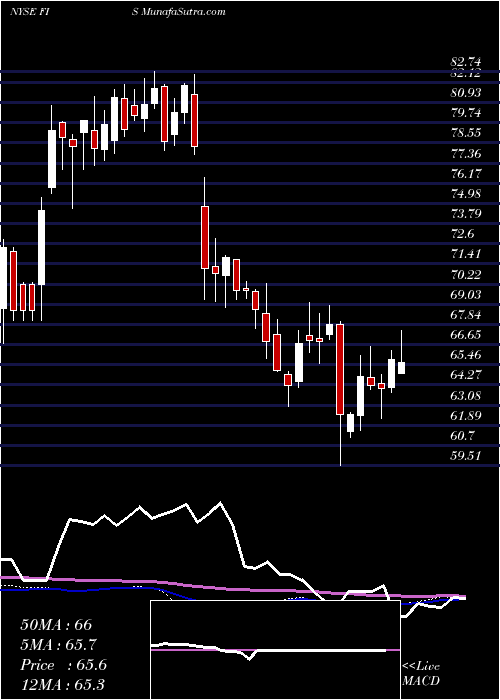Screen dimensions: 500x700
Task: Click the 77.36 price level label
Action: (467, 154)
